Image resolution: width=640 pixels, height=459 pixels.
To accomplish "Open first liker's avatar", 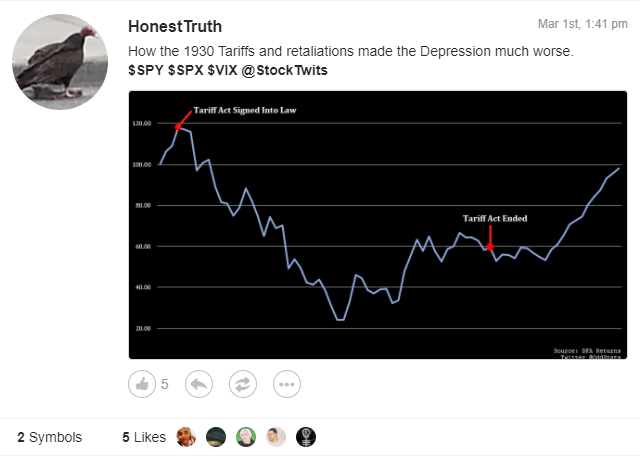I will pyautogui.click(x=186, y=437).
